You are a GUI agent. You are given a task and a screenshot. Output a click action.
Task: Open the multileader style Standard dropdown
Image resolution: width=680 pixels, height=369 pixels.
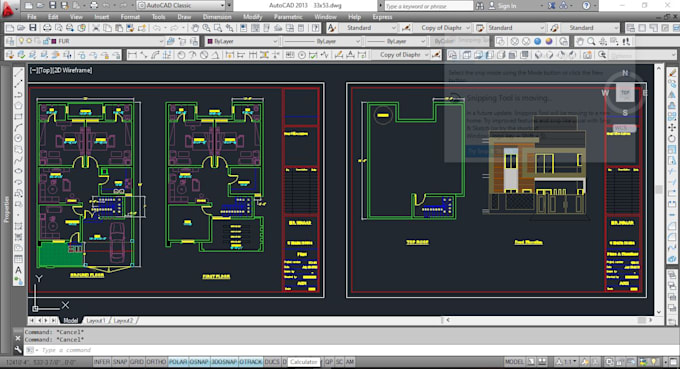click(589, 28)
